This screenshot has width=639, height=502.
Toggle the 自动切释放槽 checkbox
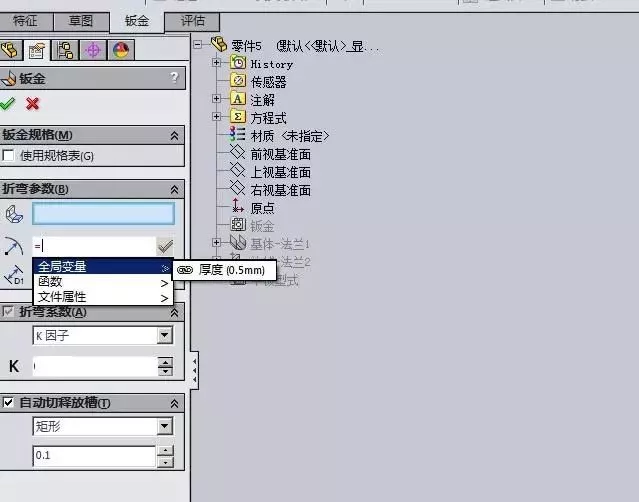[x=9, y=402]
